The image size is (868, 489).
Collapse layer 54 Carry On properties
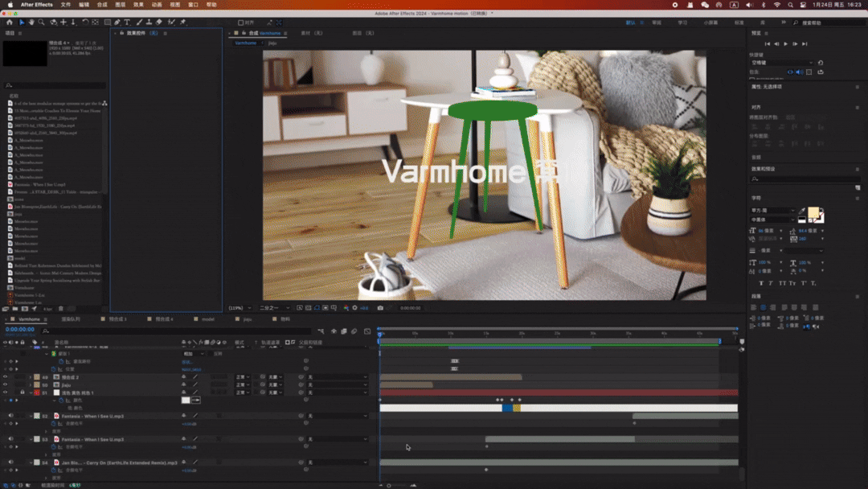coord(31,462)
